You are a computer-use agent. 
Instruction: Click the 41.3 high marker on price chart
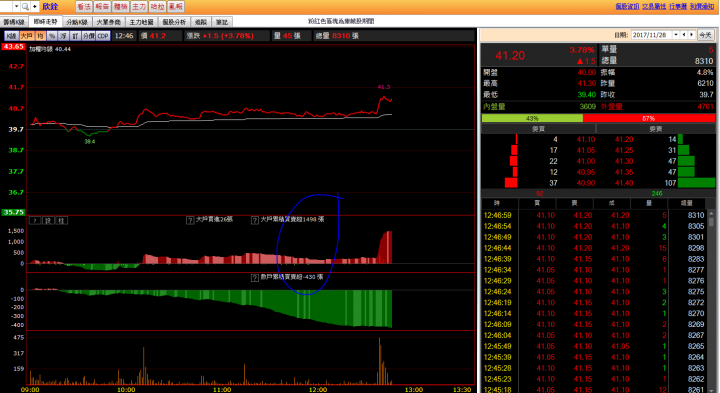coord(384,87)
